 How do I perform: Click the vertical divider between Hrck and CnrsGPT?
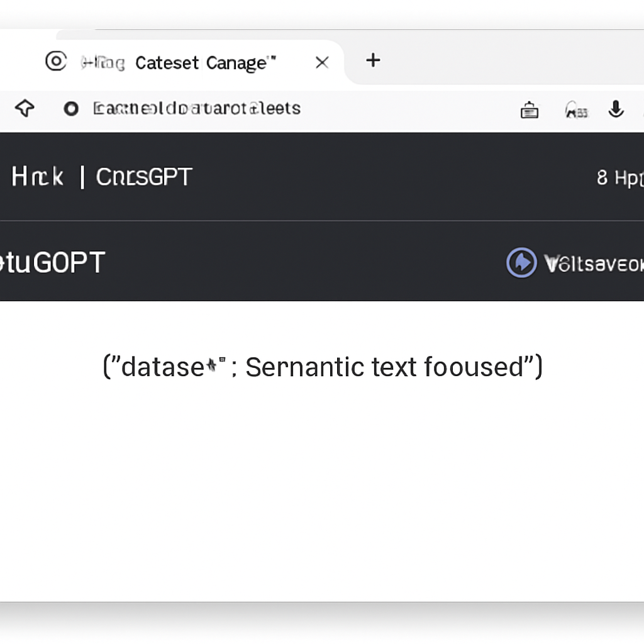coord(82,177)
